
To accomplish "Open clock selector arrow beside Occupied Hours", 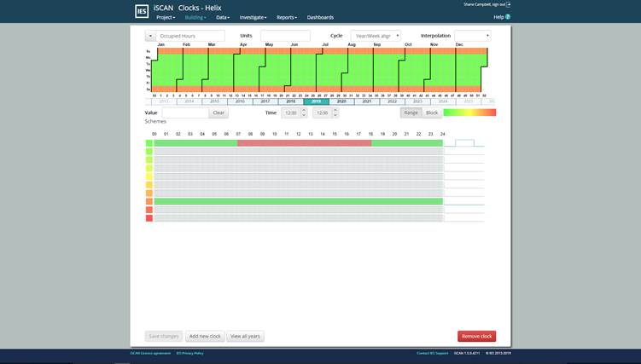I will point(150,36).
